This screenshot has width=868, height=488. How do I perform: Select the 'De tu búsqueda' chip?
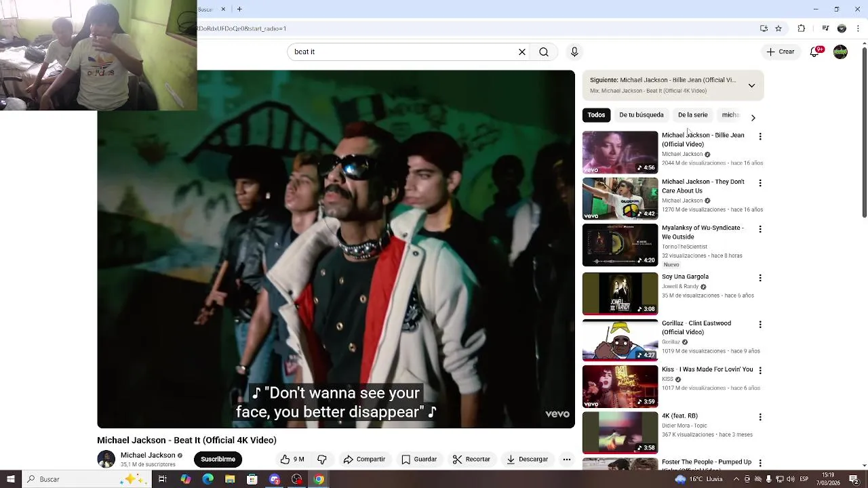(642, 115)
